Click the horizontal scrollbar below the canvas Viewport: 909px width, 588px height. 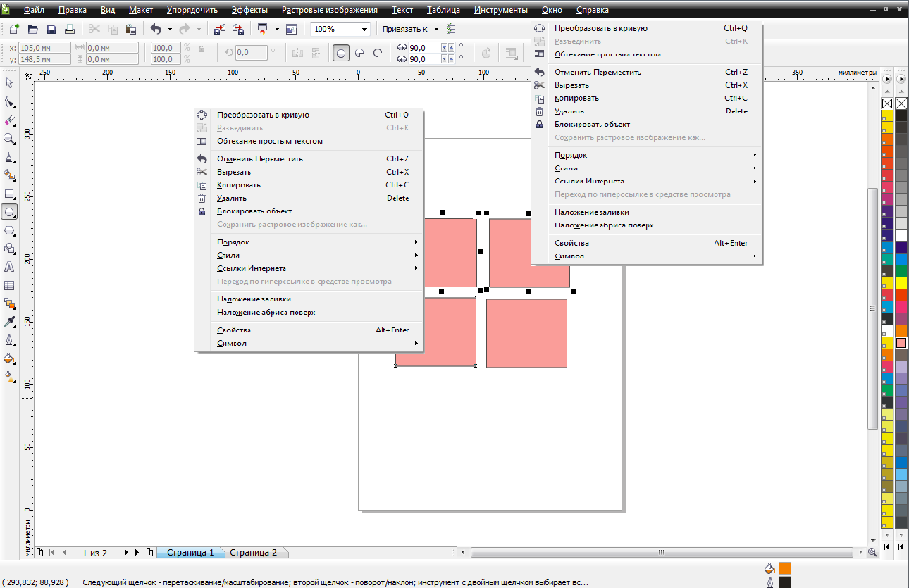661,553
